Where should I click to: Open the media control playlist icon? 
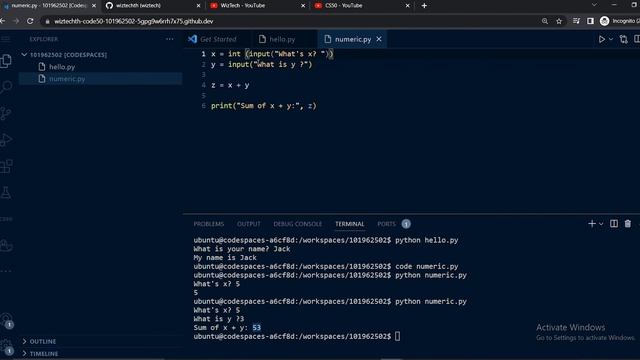coord(576,21)
